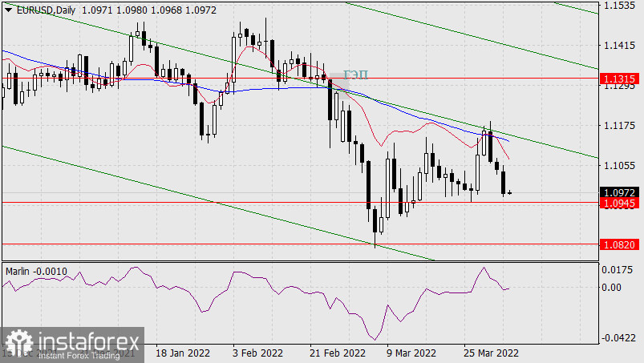This screenshot has height=363, width=644.
Task: Click the 3 Feb 2022 date label
Action: click(257, 353)
